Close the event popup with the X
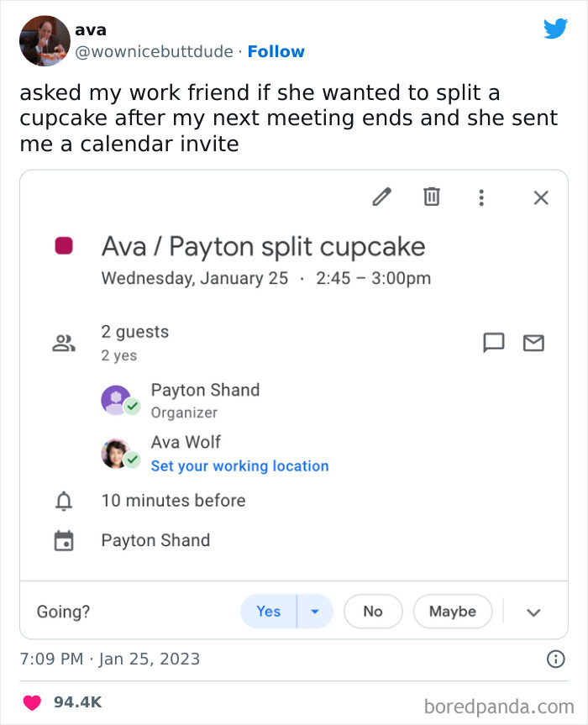Image resolution: width=588 pixels, height=725 pixels. (540, 197)
